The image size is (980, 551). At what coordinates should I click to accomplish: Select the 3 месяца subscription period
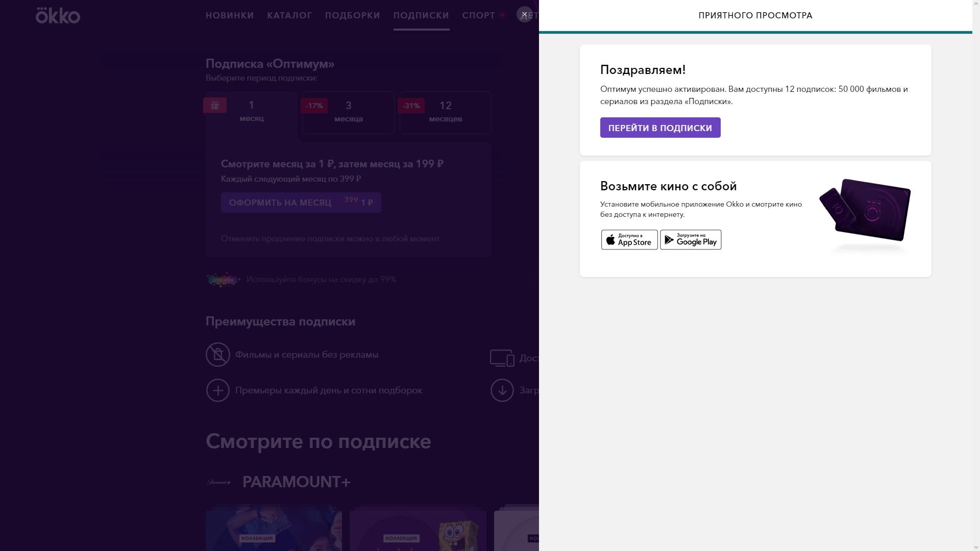[x=349, y=112]
